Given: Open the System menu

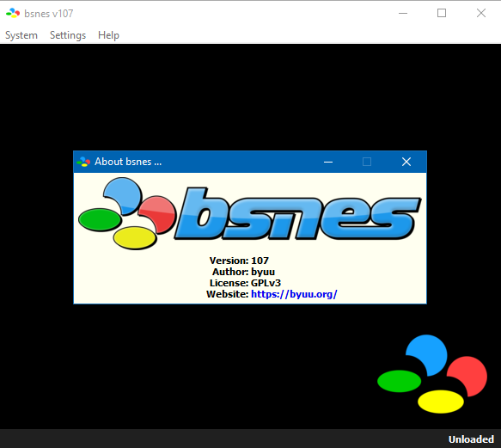Looking at the screenshot, I should 21,35.
